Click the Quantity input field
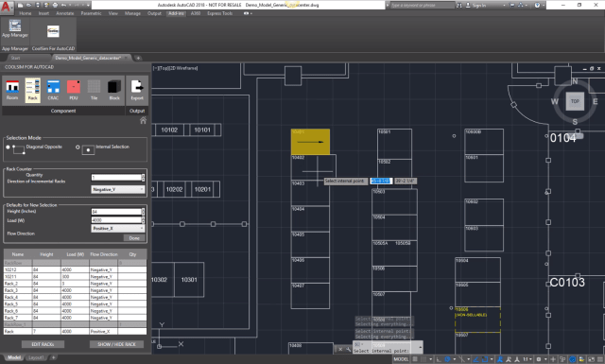 [x=116, y=177]
